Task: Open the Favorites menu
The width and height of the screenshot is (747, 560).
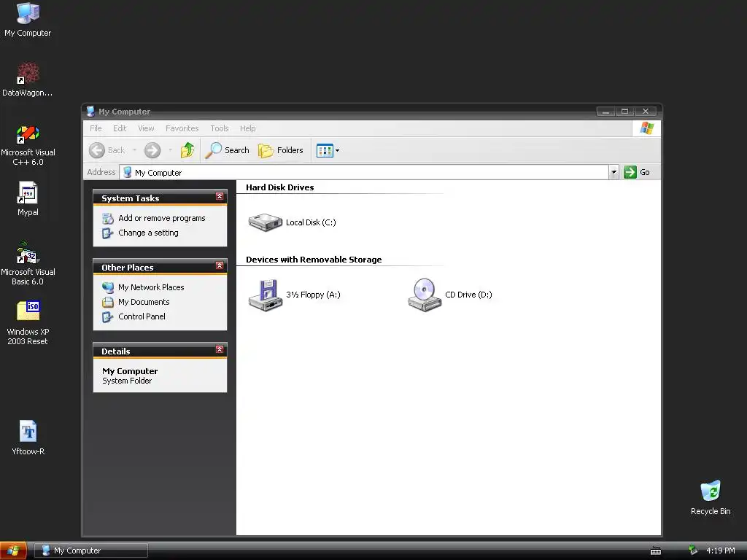Action: point(182,128)
